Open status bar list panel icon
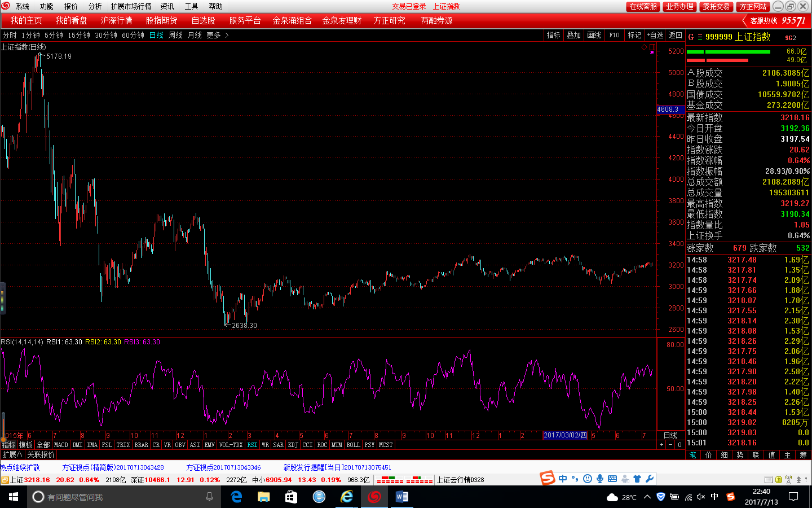812x508 pixels. click(767, 480)
